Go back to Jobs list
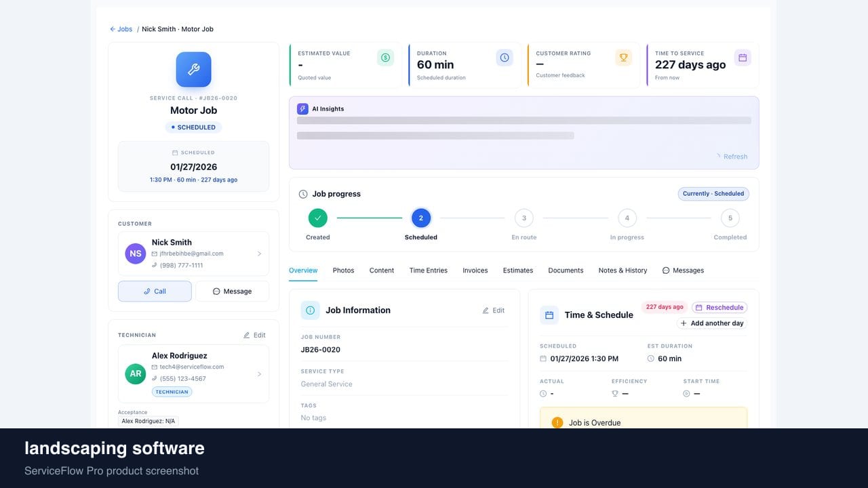This screenshot has height=488, width=868. pyautogui.click(x=121, y=29)
